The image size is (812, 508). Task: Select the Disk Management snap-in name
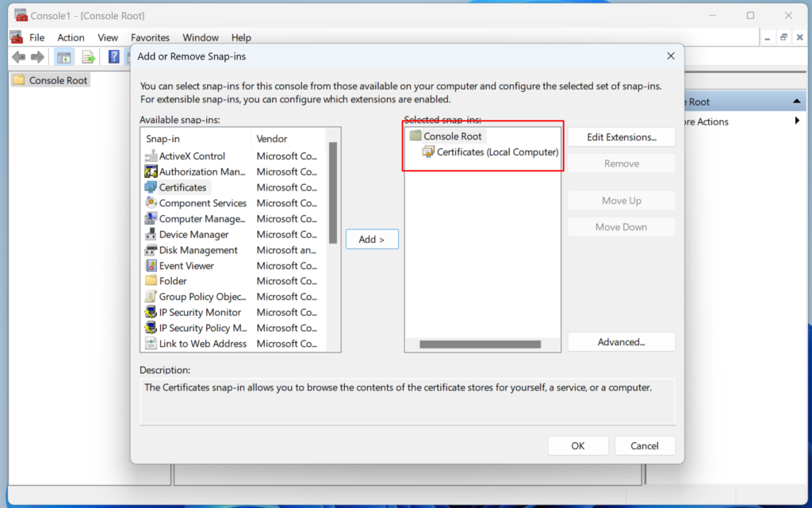click(198, 250)
